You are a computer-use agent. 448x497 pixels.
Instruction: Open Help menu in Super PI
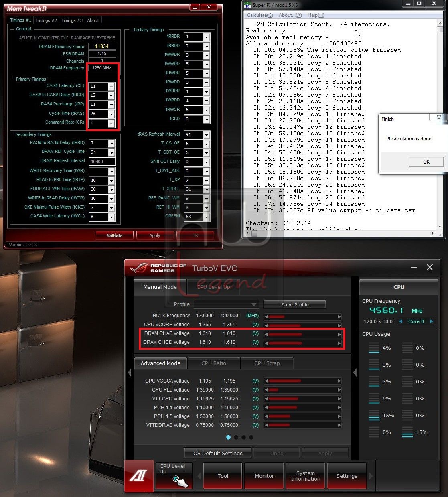(316, 15)
